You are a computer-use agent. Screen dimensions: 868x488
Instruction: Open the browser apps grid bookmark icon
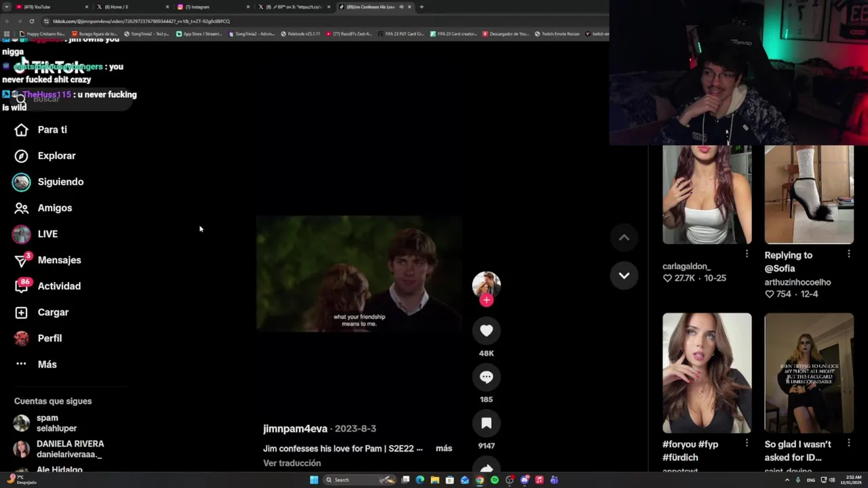point(7,33)
